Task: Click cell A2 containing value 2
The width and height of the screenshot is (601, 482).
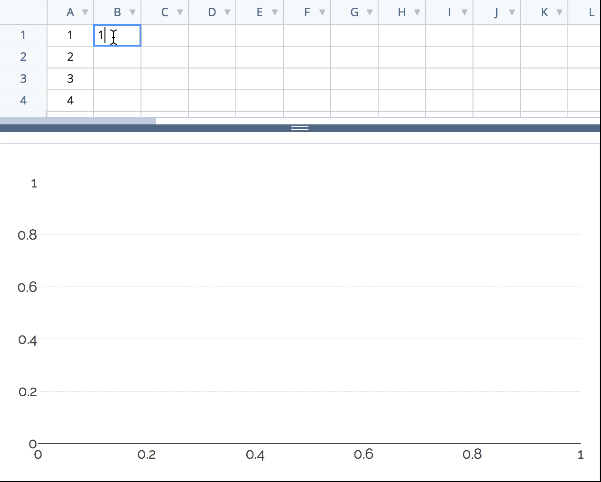Action: pos(70,57)
